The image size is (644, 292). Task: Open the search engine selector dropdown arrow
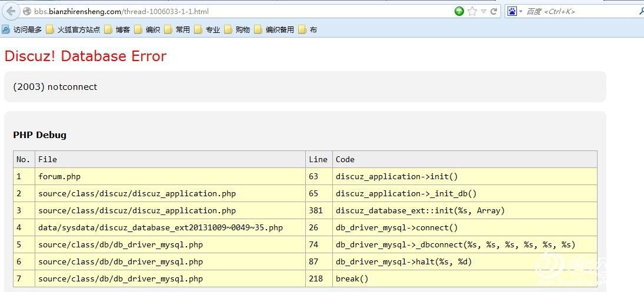[x=520, y=12]
